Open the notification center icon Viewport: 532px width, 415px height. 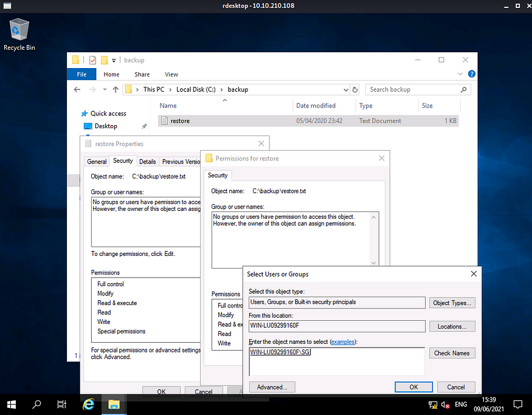pos(518,404)
